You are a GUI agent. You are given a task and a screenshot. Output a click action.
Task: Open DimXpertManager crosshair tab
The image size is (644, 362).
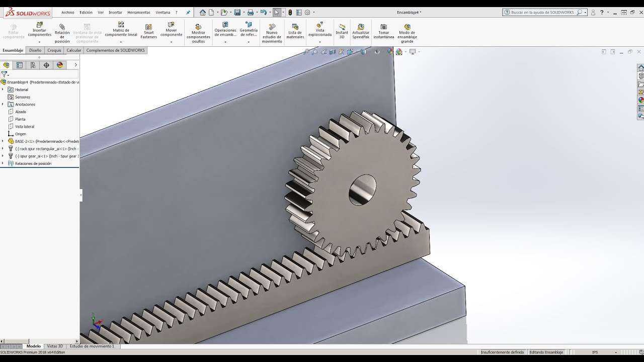(46, 65)
